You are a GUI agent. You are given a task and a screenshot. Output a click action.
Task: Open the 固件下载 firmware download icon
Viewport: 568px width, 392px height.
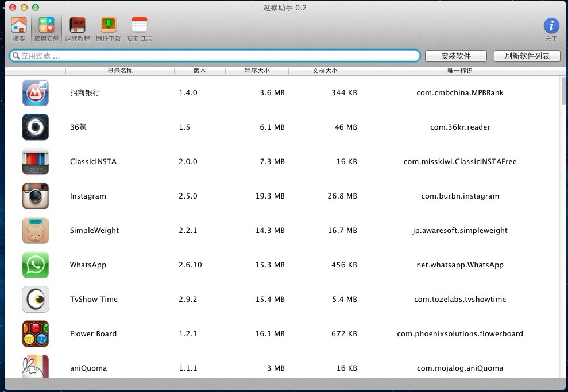point(109,29)
